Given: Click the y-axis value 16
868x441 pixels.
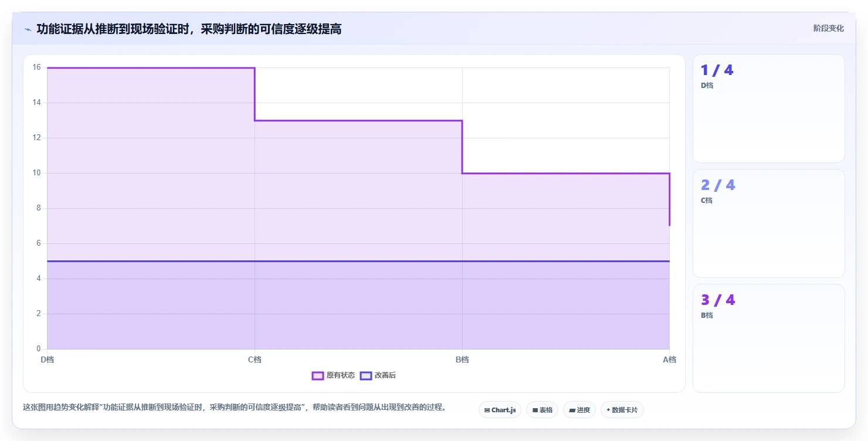Looking at the screenshot, I should tap(36, 67).
